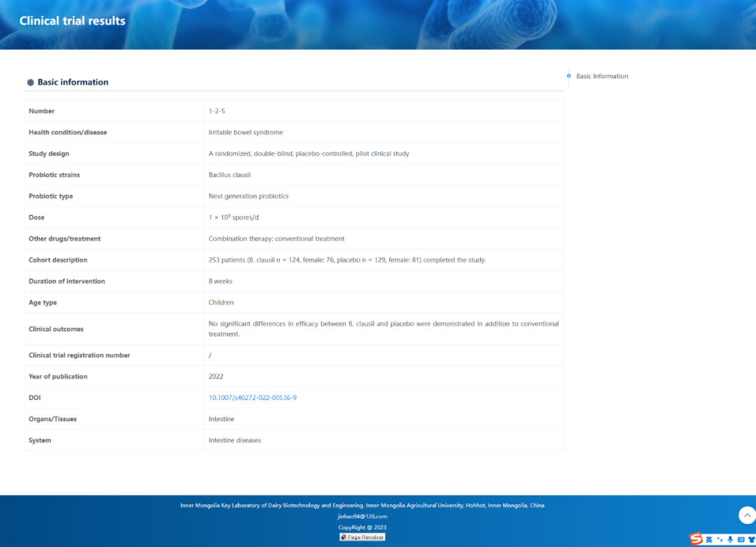Click the Duration of intervention row label

tap(66, 281)
